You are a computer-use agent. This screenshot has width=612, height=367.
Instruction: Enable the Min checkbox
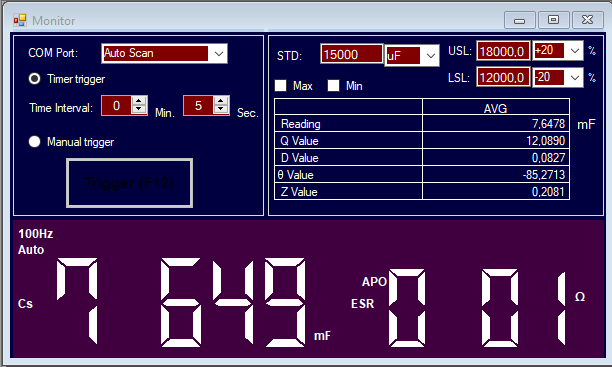(333, 86)
